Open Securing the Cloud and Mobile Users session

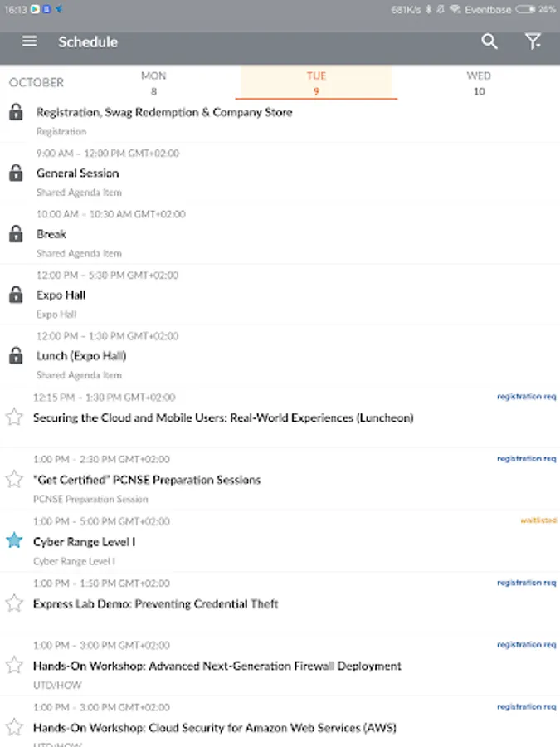(x=223, y=417)
